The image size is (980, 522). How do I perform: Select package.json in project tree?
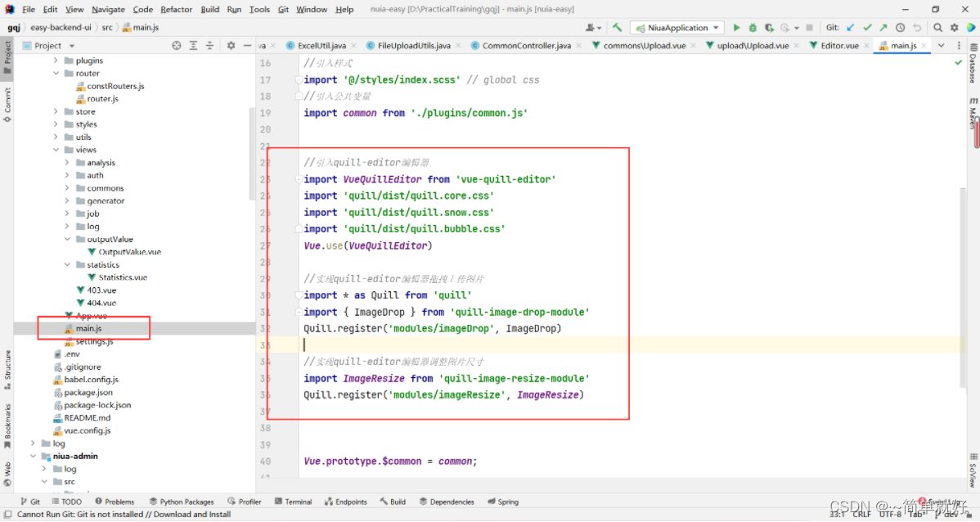(88, 393)
